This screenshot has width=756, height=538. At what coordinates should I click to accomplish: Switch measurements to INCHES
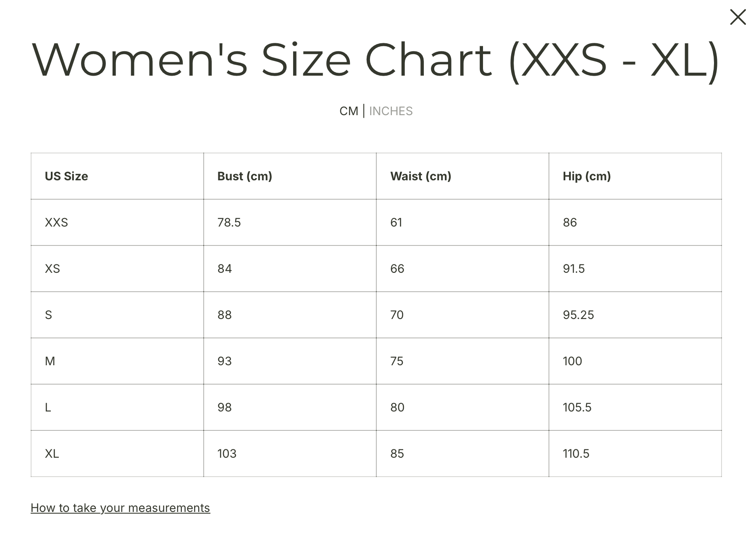391,111
